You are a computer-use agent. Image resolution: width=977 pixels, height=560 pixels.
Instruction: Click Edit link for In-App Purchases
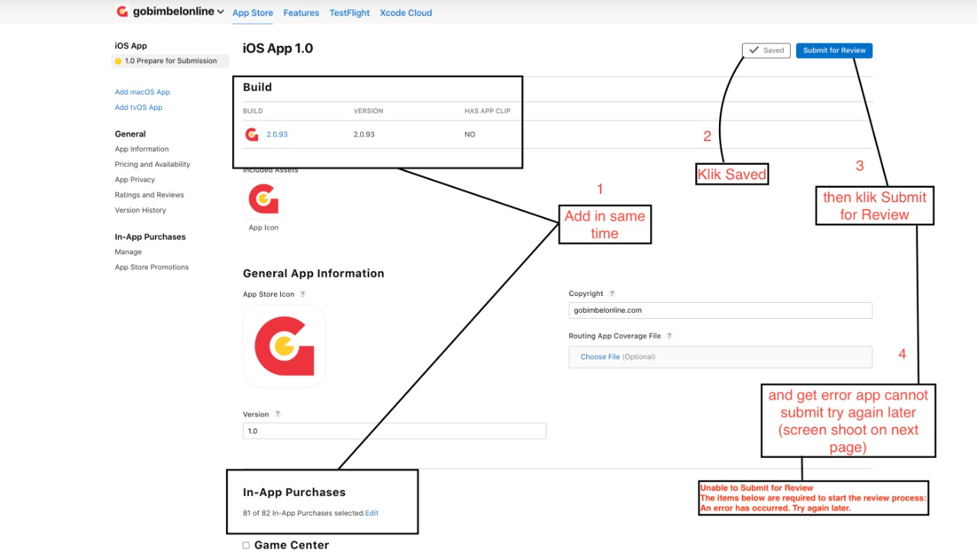click(x=372, y=513)
